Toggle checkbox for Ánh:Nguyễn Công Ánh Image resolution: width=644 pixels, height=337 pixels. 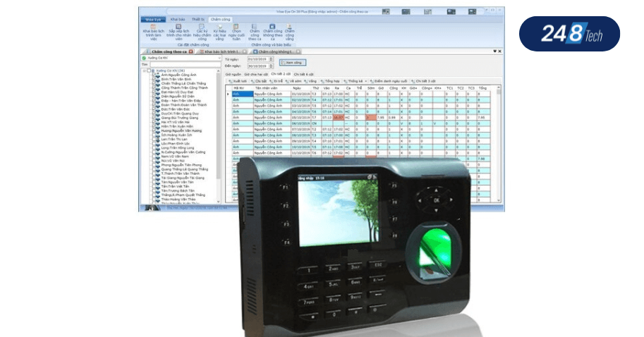click(x=155, y=75)
